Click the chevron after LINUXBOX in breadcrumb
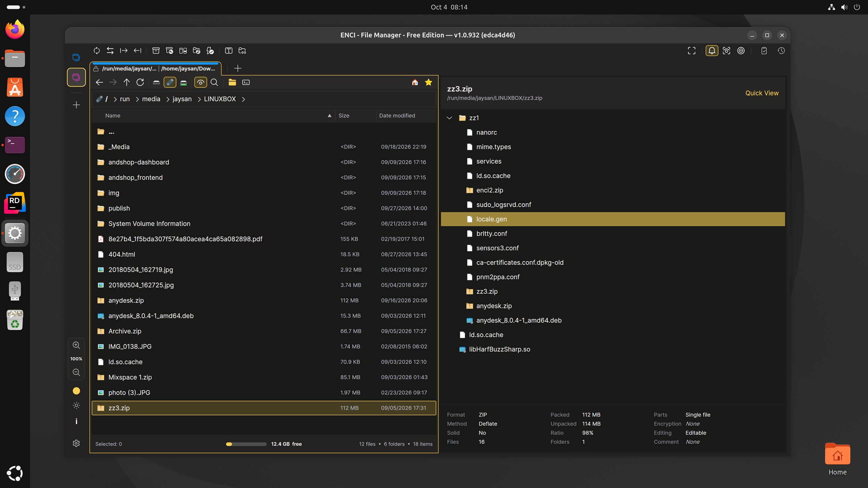Screen dimensions: 868x488 243,99
